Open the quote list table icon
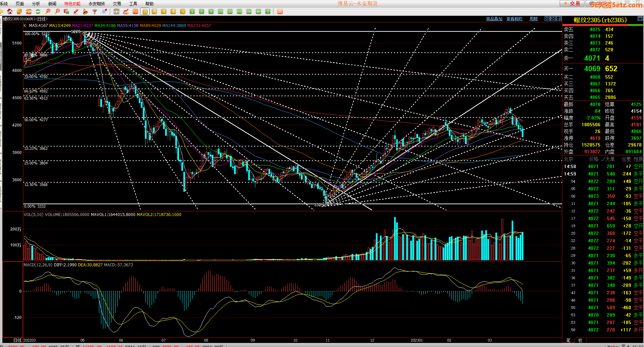The height and width of the screenshot is (347, 644). click(x=117, y=11)
